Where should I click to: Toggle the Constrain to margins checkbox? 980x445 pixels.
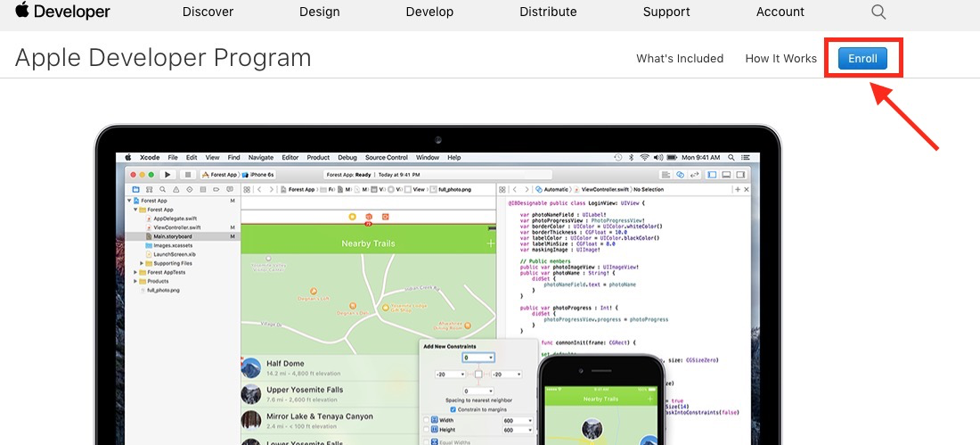tap(453, 409)
